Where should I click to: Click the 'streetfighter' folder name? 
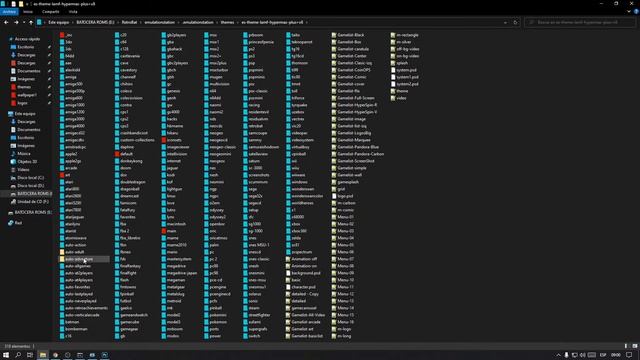click(260, 315)
